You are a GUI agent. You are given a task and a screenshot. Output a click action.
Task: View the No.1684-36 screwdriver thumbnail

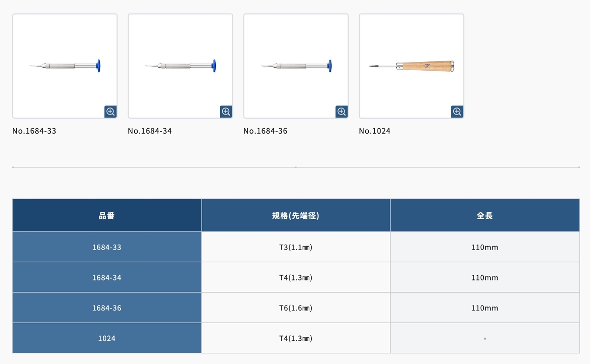[296, 66]
